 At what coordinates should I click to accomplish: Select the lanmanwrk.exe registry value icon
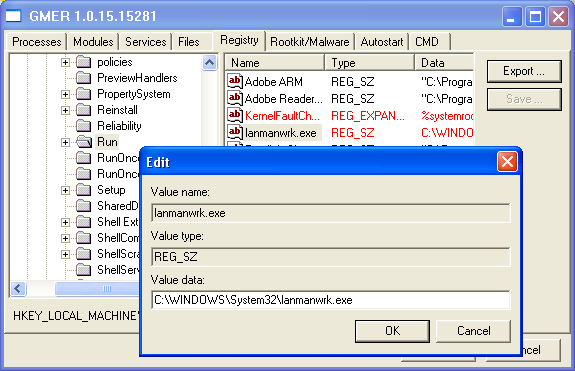click(x=235, y=132)
